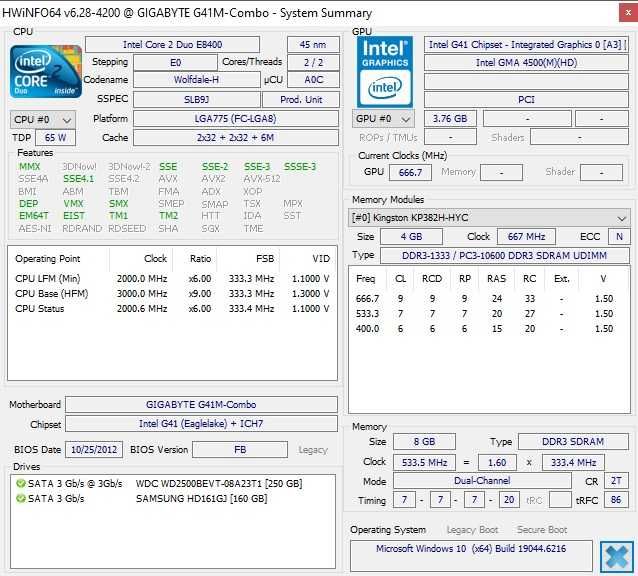Screen dimensions: 638x576
Task: Select the GIGABYTE G41M-Combo motherboard field
Action: (203, 405)
